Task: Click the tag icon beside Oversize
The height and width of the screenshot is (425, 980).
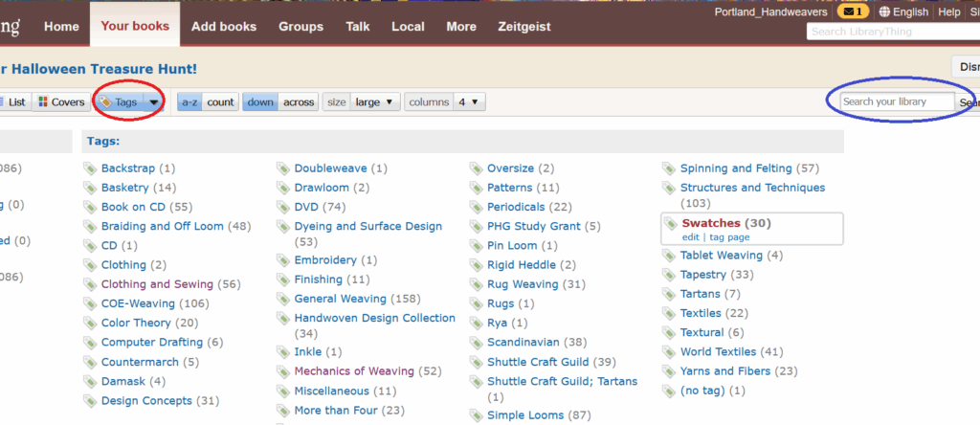Action: coord(477,168)
